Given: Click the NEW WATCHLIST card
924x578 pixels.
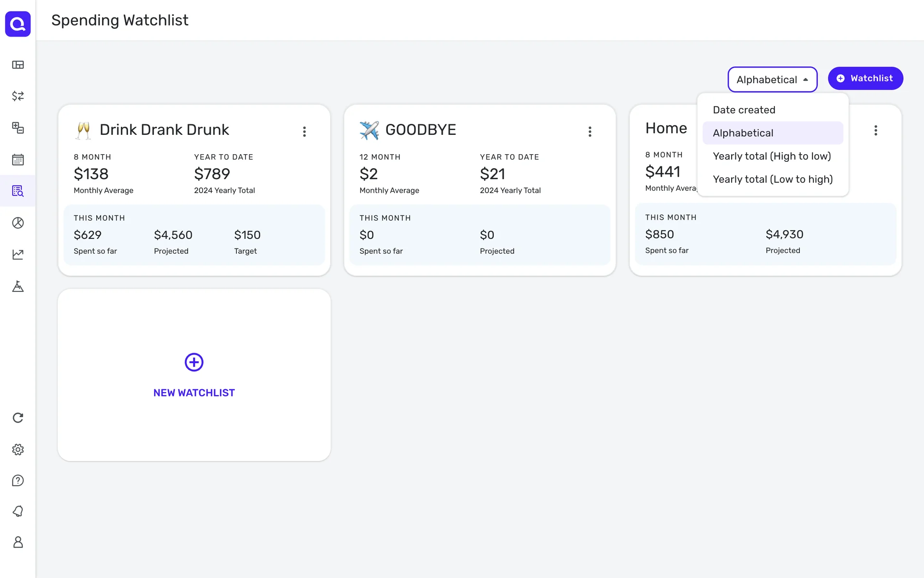Looking at the screenshot, I should [194, 375].
